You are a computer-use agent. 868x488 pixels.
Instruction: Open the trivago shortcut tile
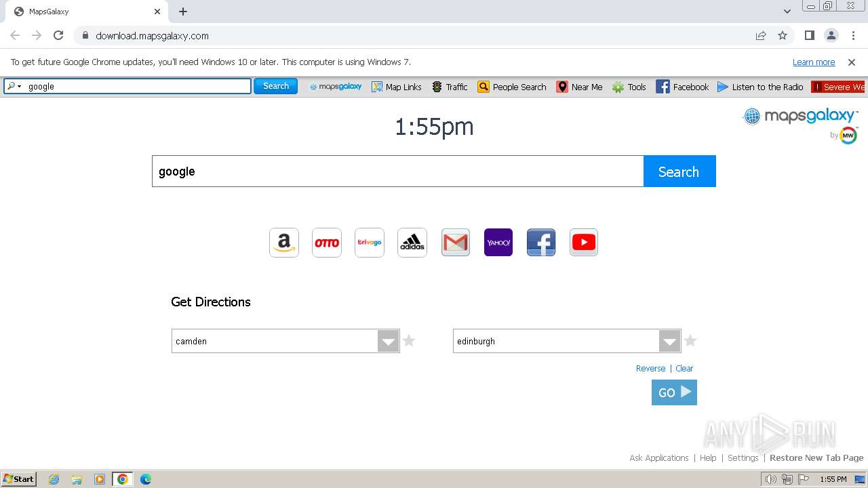(370, 243)
